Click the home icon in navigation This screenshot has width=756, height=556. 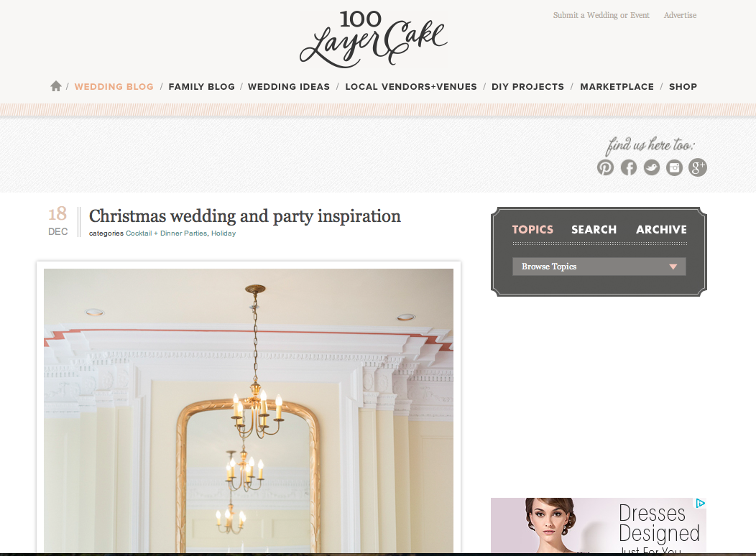pyautogui.click(x=56, y=86)
